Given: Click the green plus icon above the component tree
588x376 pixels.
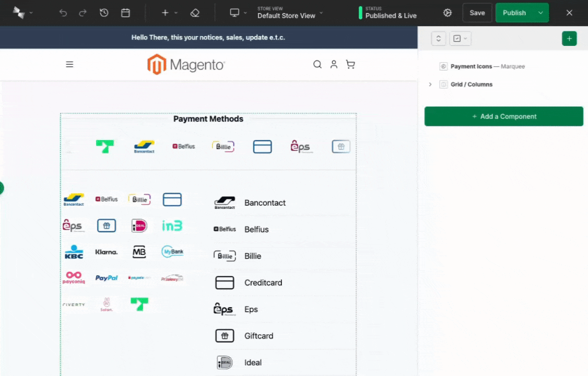Looking at the screenshot, I should [569, 38].
